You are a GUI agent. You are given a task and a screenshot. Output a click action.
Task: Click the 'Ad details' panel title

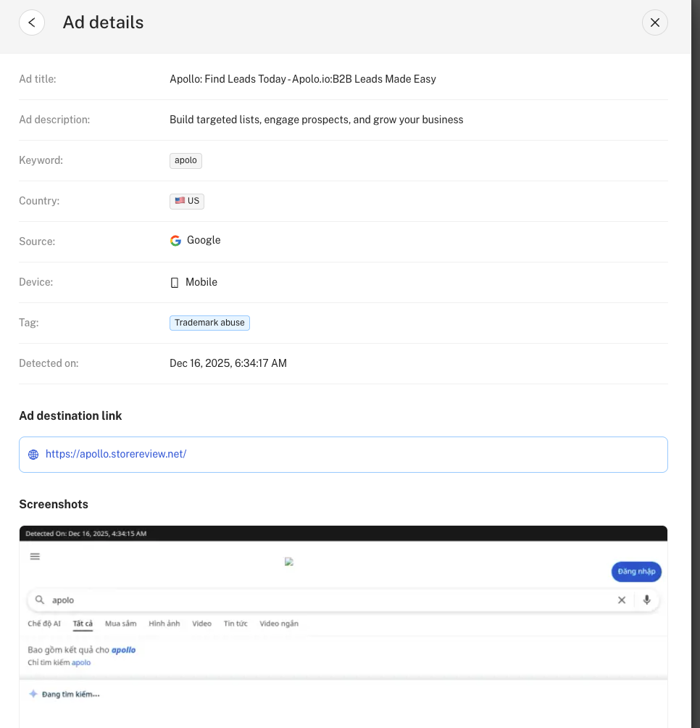(x=104, y=22)
